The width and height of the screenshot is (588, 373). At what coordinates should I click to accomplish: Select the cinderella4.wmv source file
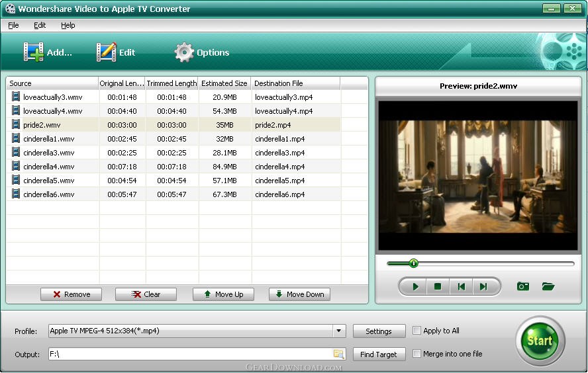49,167
